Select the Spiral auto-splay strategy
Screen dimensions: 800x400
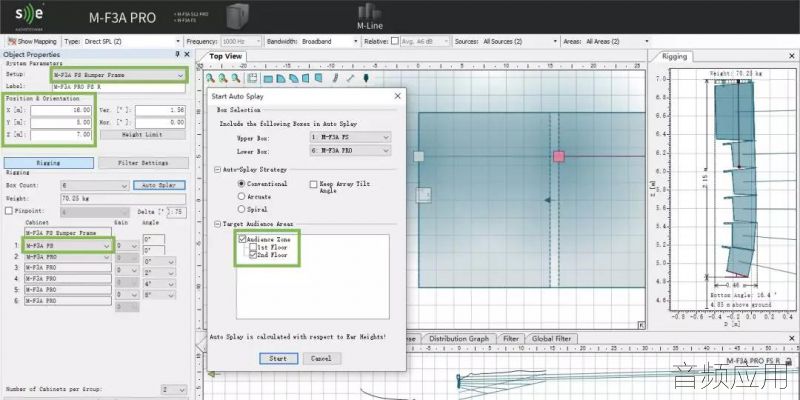tap(241, 209)
